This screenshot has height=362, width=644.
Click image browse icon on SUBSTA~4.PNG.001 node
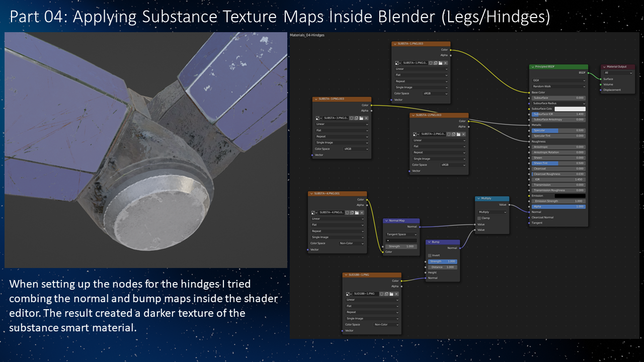pos(313,212)
